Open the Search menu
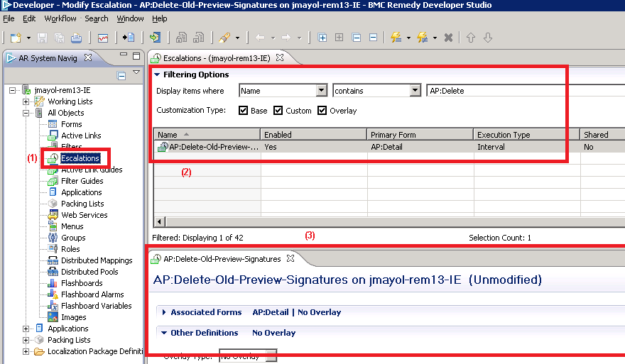This screenshot has height=364, width=625. (96, 18)
